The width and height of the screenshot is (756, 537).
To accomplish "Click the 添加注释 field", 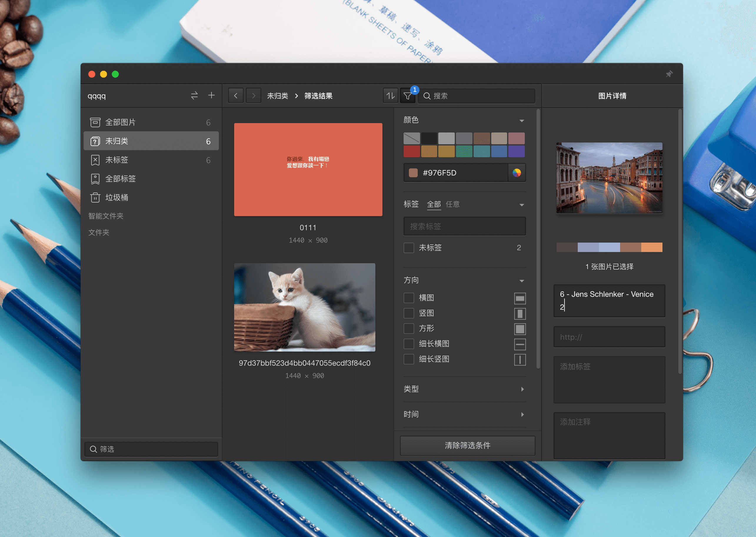I will [x=609, y=435].
